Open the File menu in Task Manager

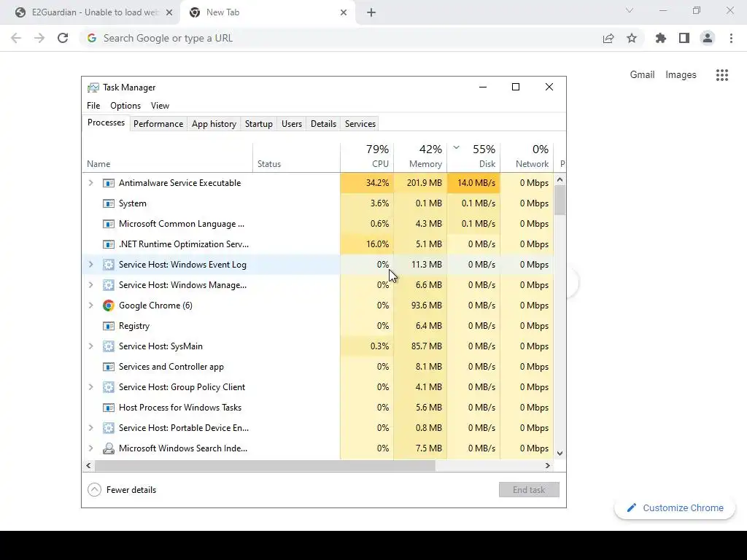[93, 106]
